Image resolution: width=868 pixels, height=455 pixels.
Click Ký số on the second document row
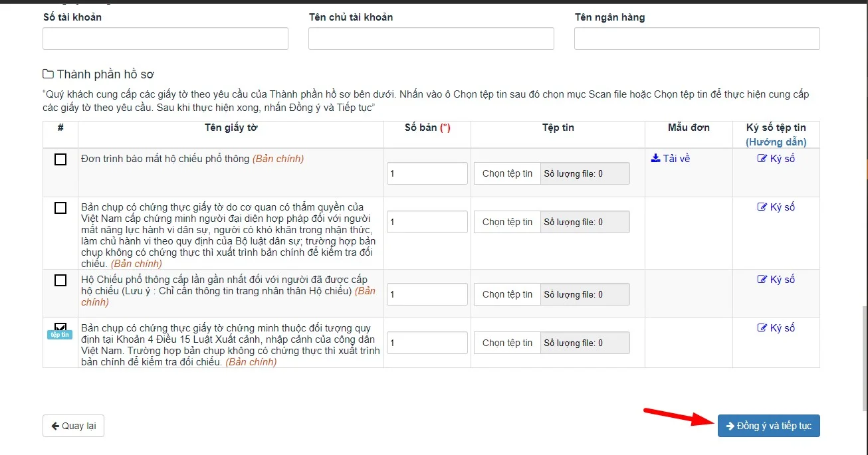776,207
